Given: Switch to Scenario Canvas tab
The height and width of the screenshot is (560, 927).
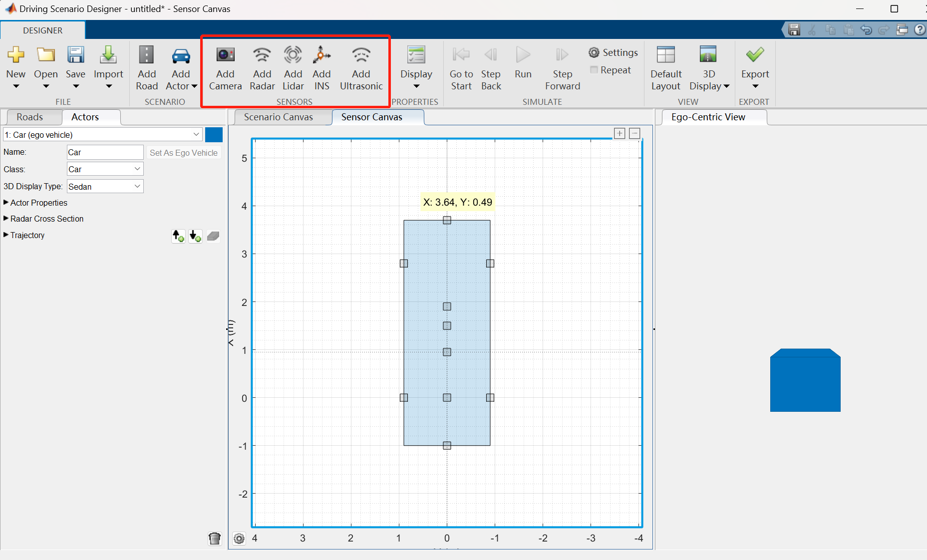Looking at the screenshot, I should (x=279, y=117).
